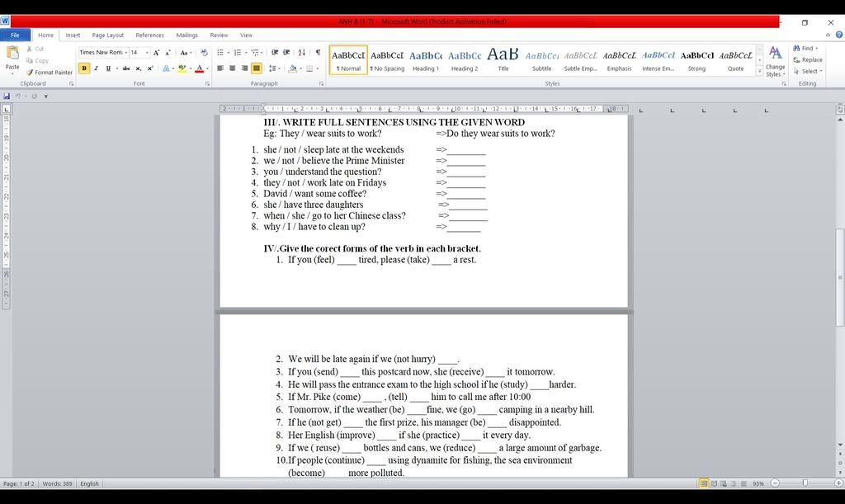845x504 pixels.
Task: Toggle Bold formatting
Action: pos(84,68)
